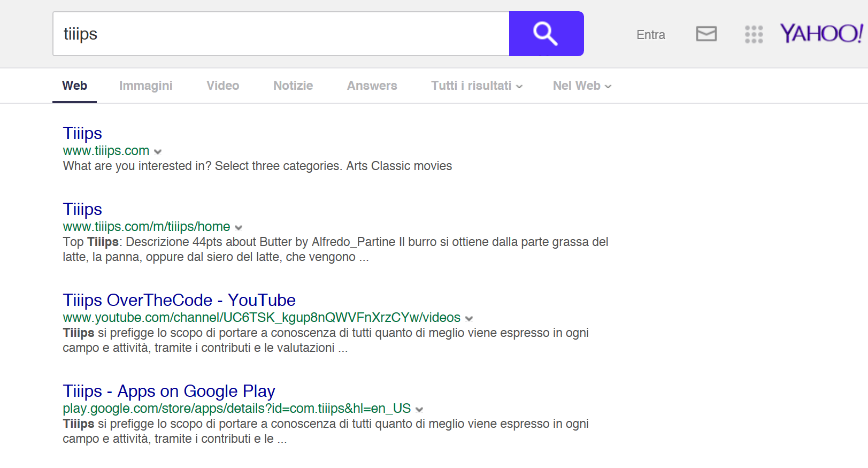This screenshot has height=468, width=868.
Task: Select the Web tab
Action: click(x=74, y=86)
